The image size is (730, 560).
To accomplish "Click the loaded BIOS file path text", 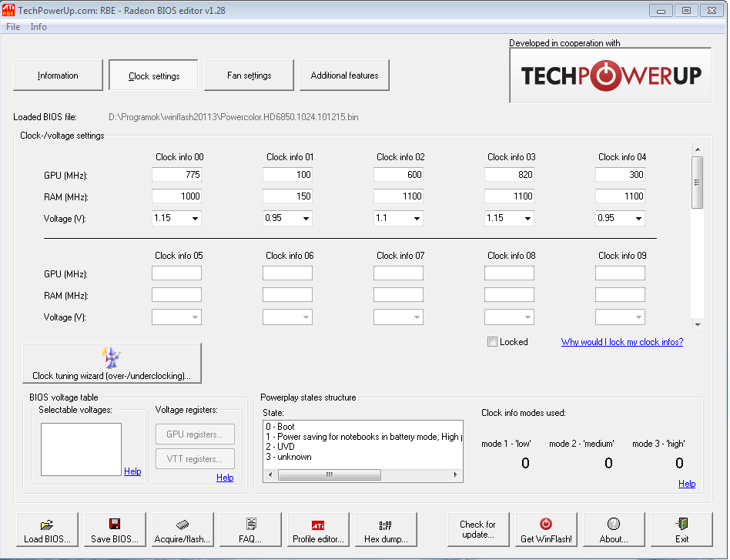I will point(233,117).
